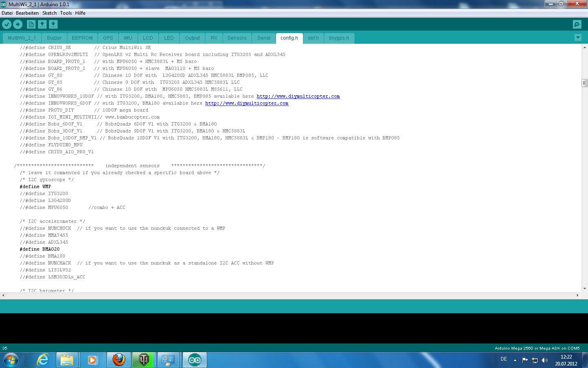Screen dimensions: 588x368
Task: Create a new sketch
Action: point(31,24)
